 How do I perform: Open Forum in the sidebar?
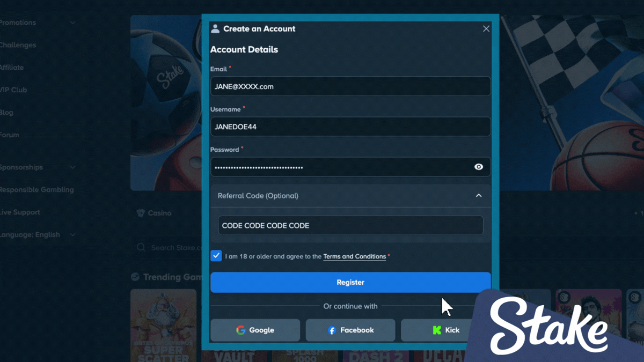tap(10, 135)
